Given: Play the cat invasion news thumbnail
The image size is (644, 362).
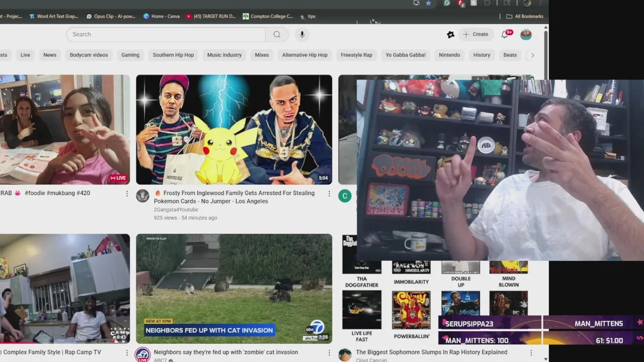Looking at the screenshot, I should 234,289.
